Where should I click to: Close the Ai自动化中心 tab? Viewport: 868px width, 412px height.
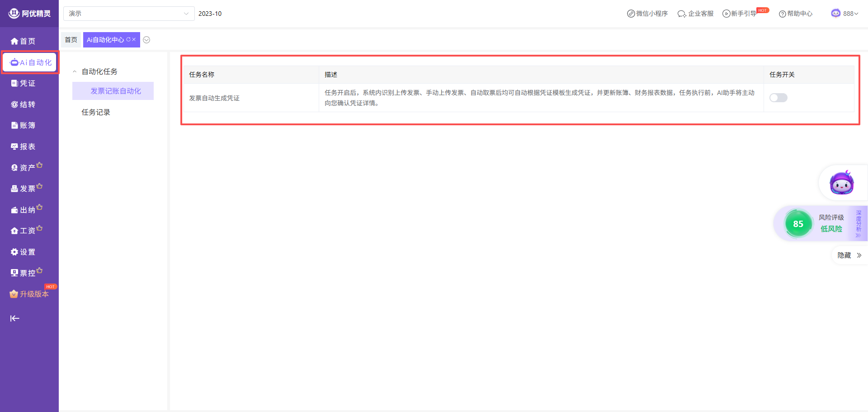134,40
